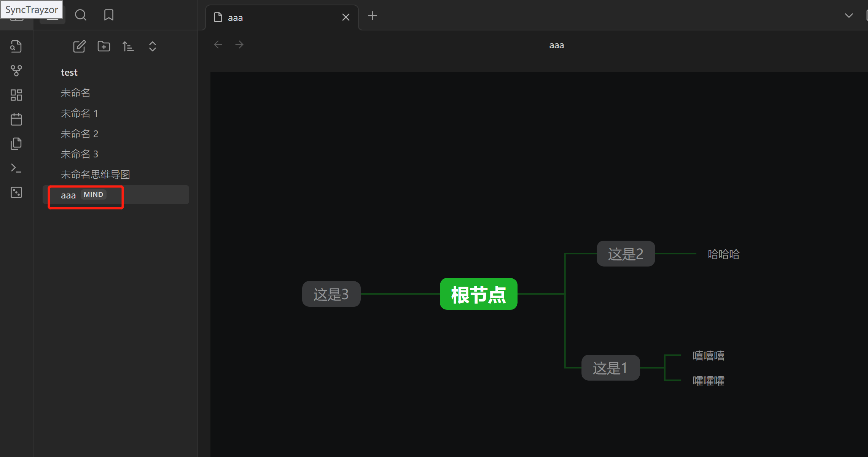The height and width of the screenshot is (457, 868).
Task: Toggle collapse/expand all files
Action: click(152, 46)
